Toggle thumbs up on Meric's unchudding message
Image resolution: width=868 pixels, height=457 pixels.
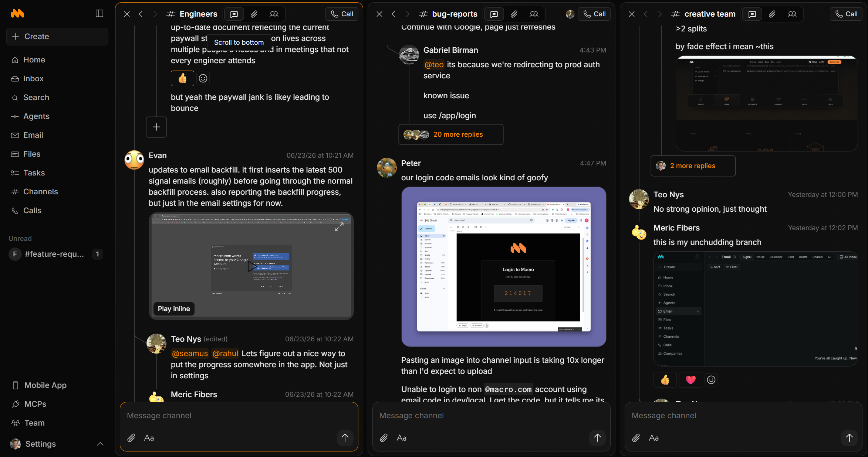pos(665,380)
